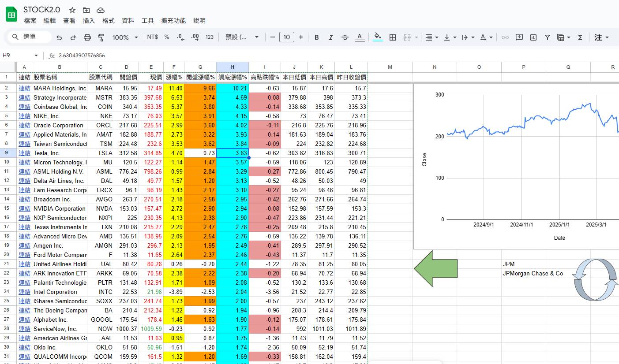This screenshot has width=619, height=364.
Task: Select the Paint format tool
Action: [101, 37]
